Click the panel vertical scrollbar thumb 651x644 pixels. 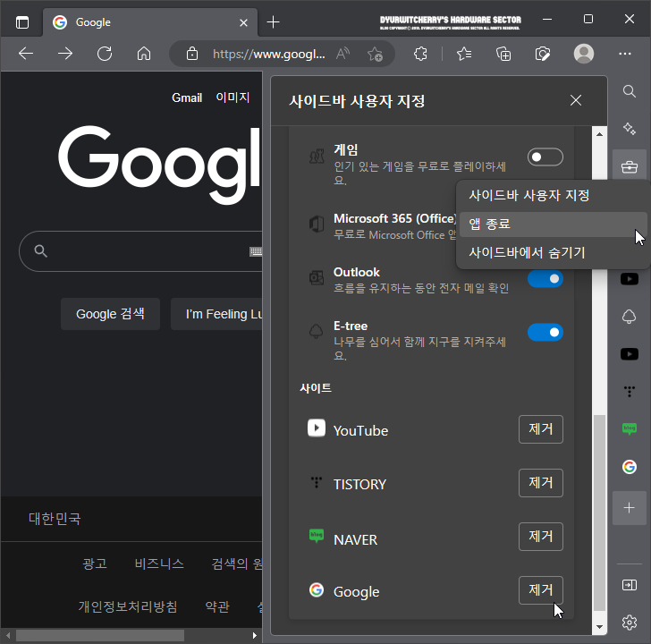[x=599, y=513]
